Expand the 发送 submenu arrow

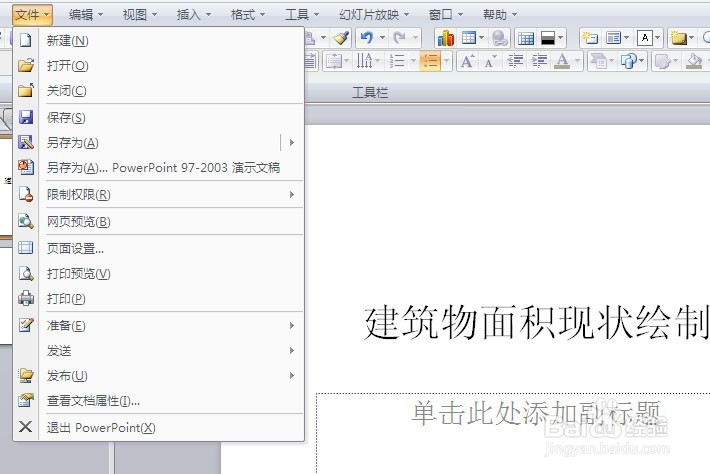point(292,350)
